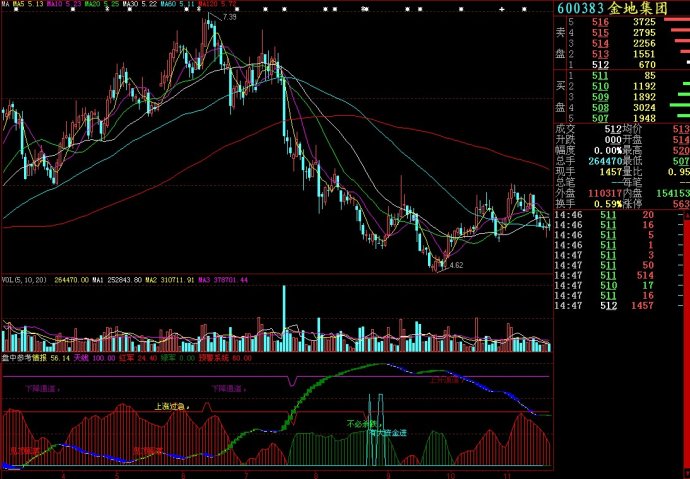Click month 11 on the time axis
The width and height of the screenshot is (690, 479).
tap(507, 475)
